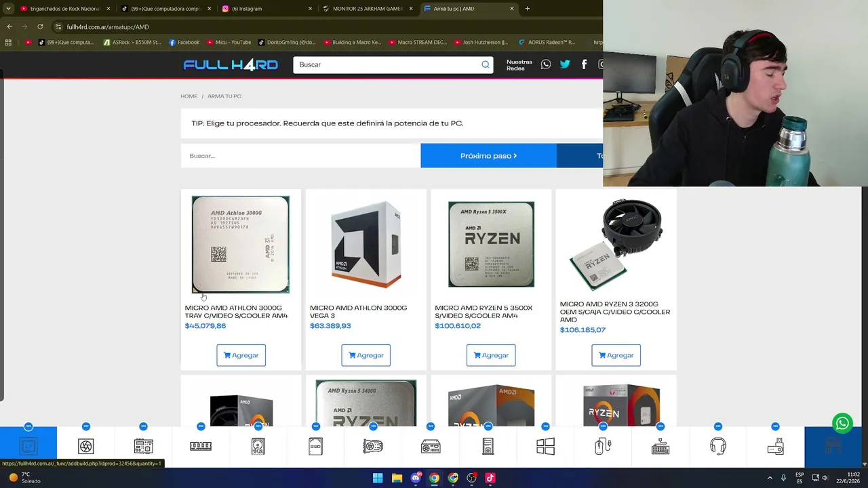This screenshot has height=488, width=868.
Task: Select the motherboard step icon
Action: [x=143, y=446]
